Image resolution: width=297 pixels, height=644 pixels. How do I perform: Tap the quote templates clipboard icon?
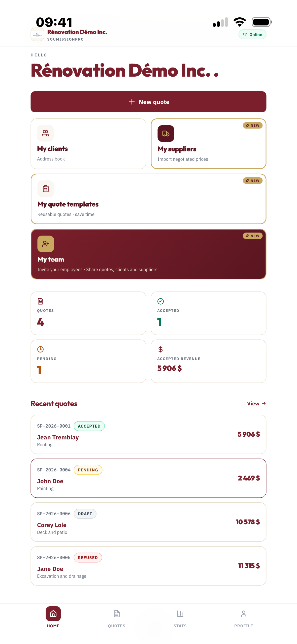point(46,189)
